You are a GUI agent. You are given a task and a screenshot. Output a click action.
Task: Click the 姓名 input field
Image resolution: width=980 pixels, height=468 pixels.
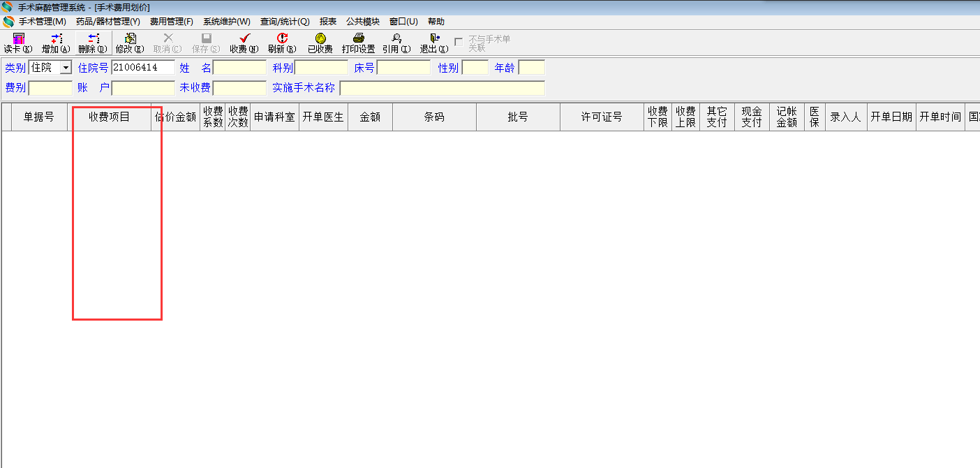[x=240, y=68]
